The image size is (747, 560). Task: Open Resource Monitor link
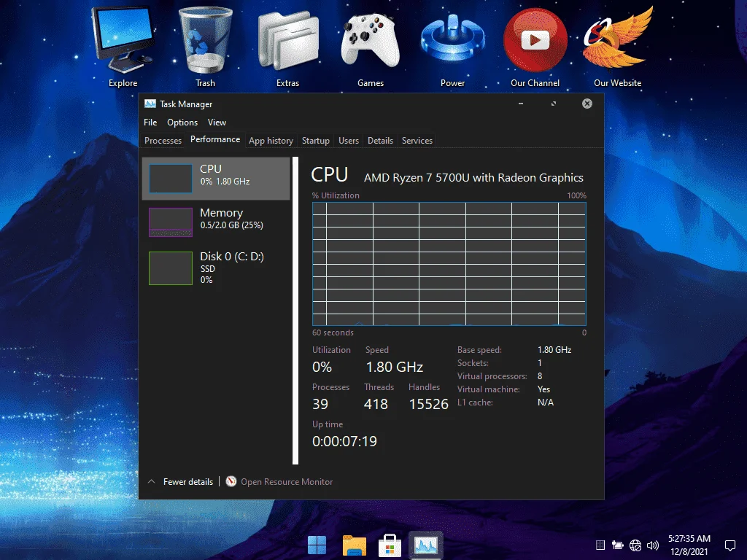click(286, 481)
